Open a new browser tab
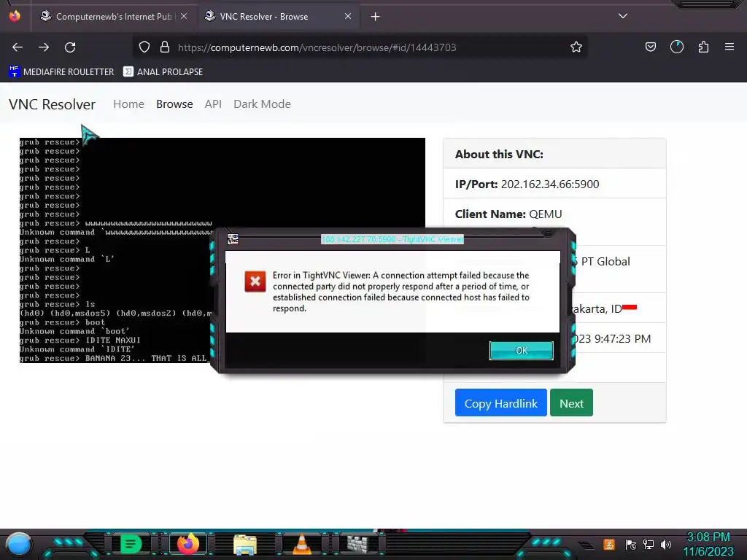Viewport: 747px width, 560px height. pos(376,17)
